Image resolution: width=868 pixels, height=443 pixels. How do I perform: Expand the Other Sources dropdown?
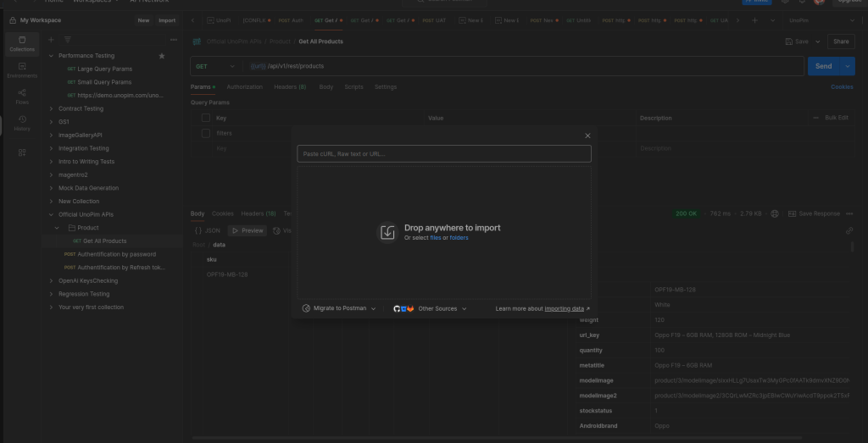[x=441, y=308]
